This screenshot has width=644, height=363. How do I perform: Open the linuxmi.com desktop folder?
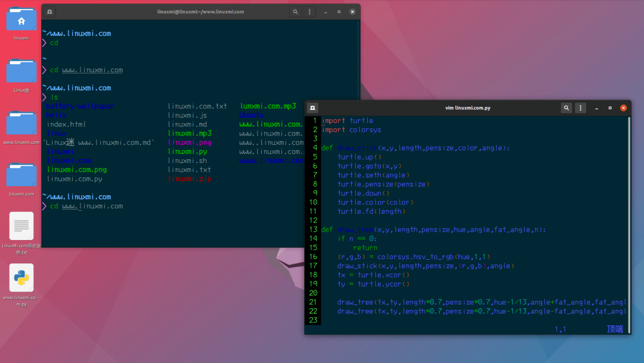click(x=21, y=175)
